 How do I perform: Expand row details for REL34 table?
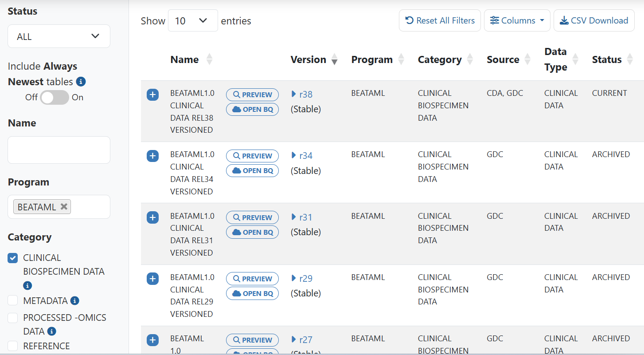pos(152,156)
